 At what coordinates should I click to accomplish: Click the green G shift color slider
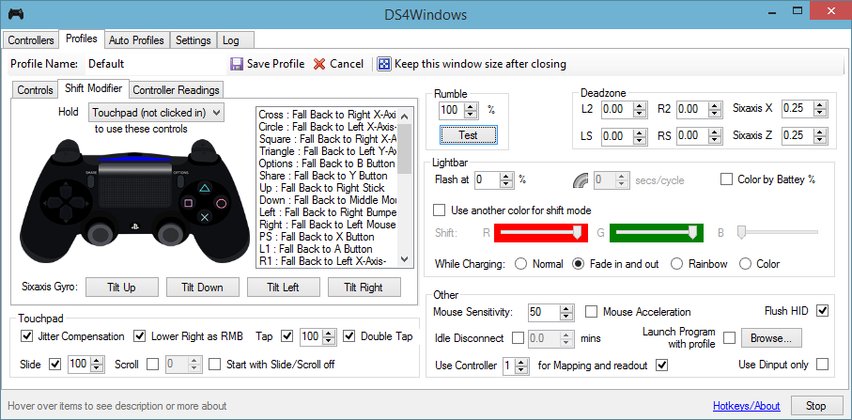click(x=656, y=233)
